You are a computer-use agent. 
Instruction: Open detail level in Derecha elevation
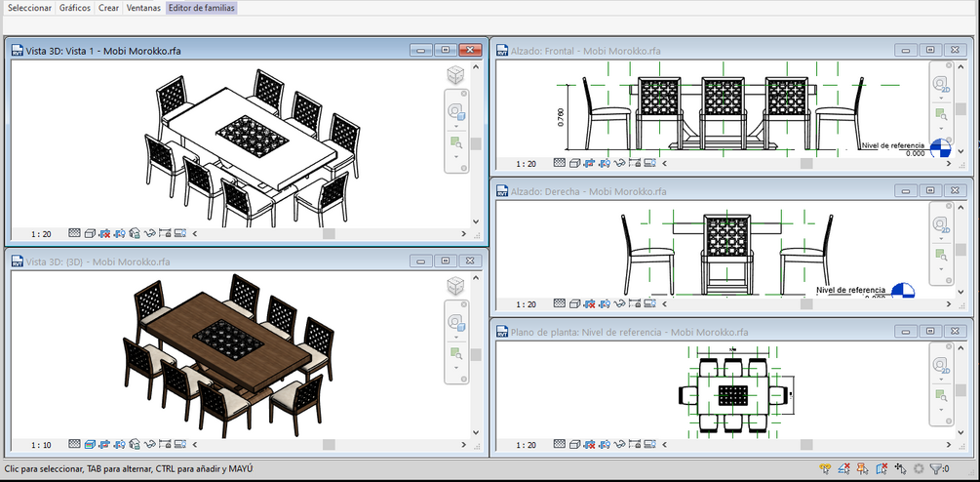tap(560, 303)
